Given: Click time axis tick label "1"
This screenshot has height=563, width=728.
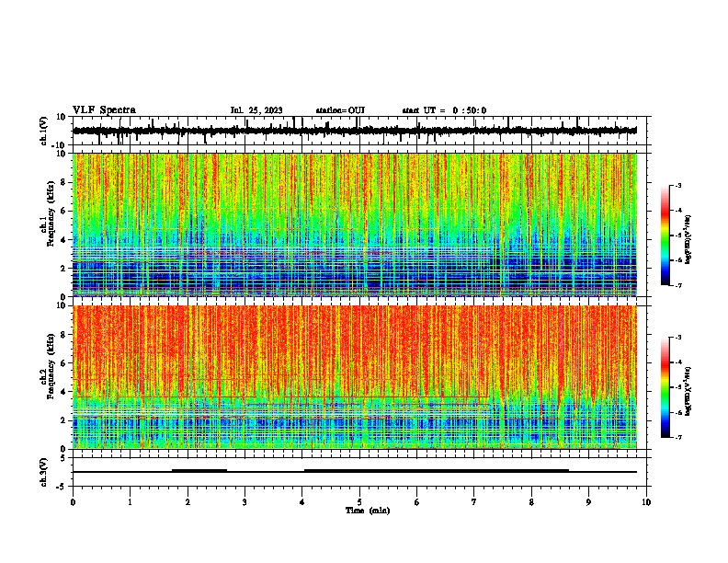Looking at the screenshot, I should [x=131, y=502].
